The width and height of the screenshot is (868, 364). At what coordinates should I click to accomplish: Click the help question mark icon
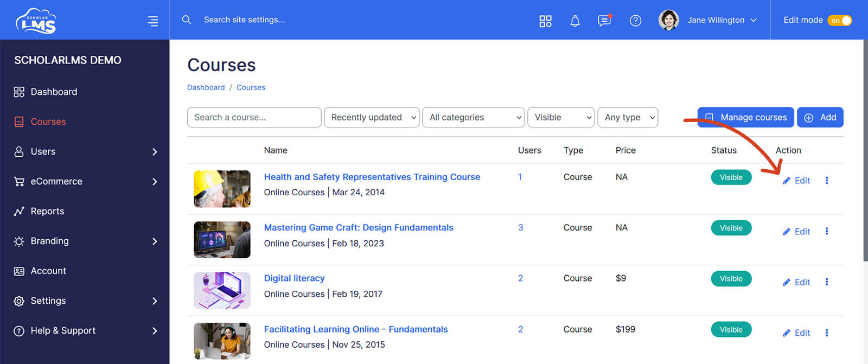point(635,21)
